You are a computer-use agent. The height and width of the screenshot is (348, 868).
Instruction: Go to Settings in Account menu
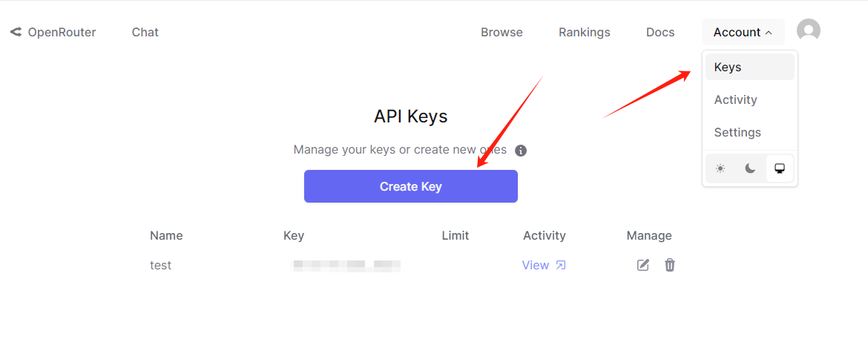pos(737,132)
